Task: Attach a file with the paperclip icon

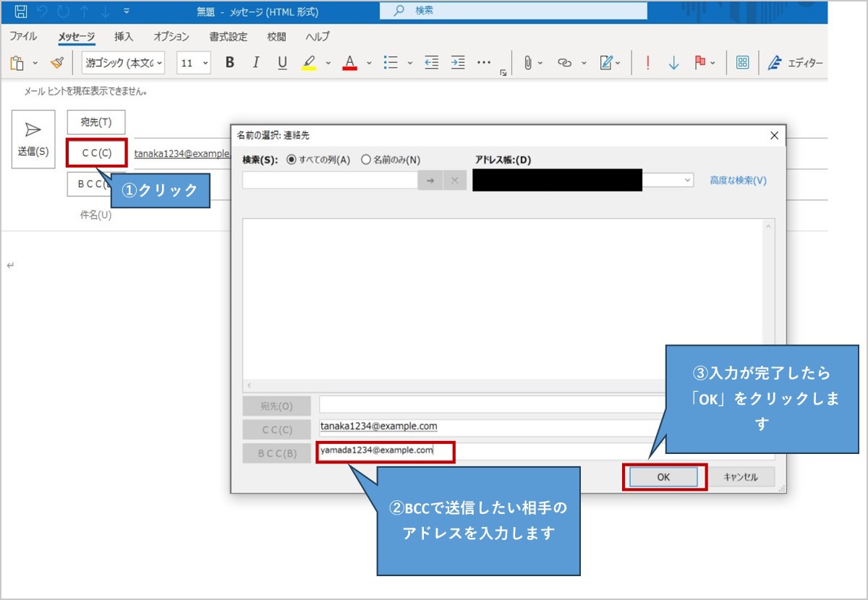Action: [527, 63]
